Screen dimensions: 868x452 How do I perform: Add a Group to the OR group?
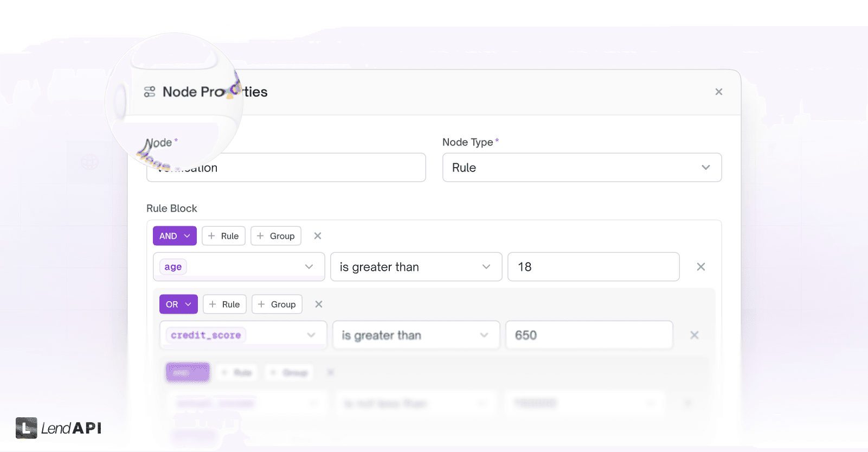pos(277,304)
